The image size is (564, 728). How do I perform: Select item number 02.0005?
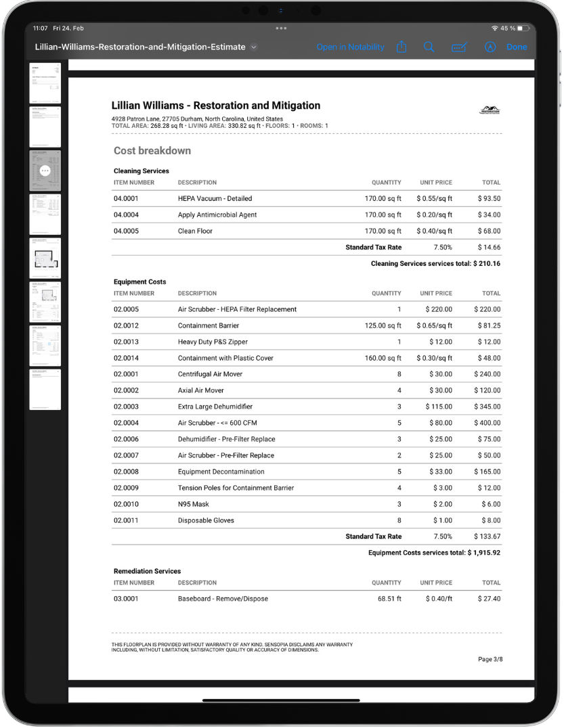126,309
